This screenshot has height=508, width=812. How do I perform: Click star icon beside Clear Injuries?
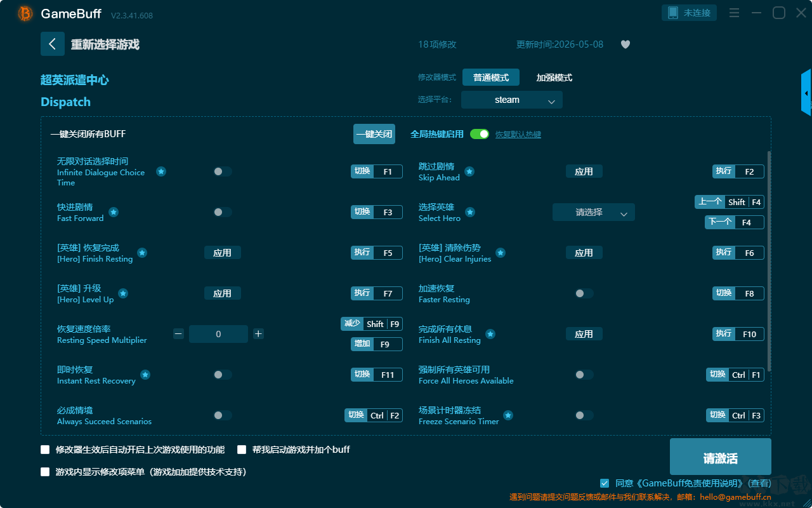coord(501,253)
